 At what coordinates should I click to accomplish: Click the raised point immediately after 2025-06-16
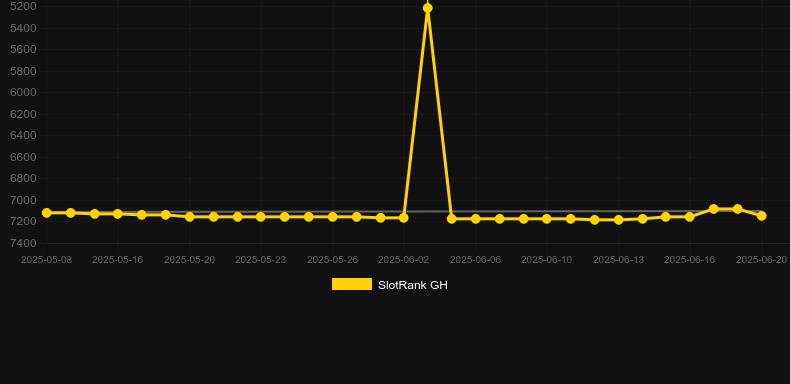tap(713, 209)
